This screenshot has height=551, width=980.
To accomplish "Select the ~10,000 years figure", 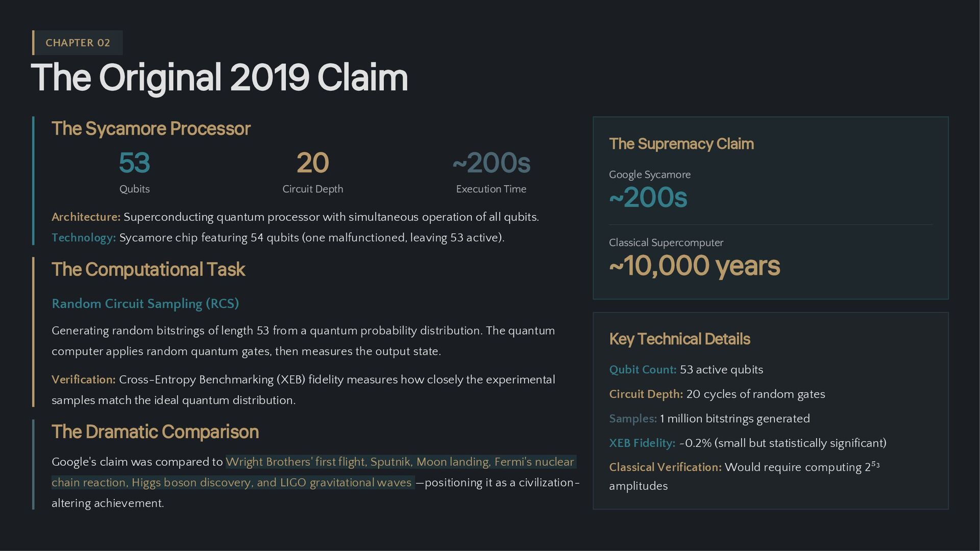I will click(695, 266).
